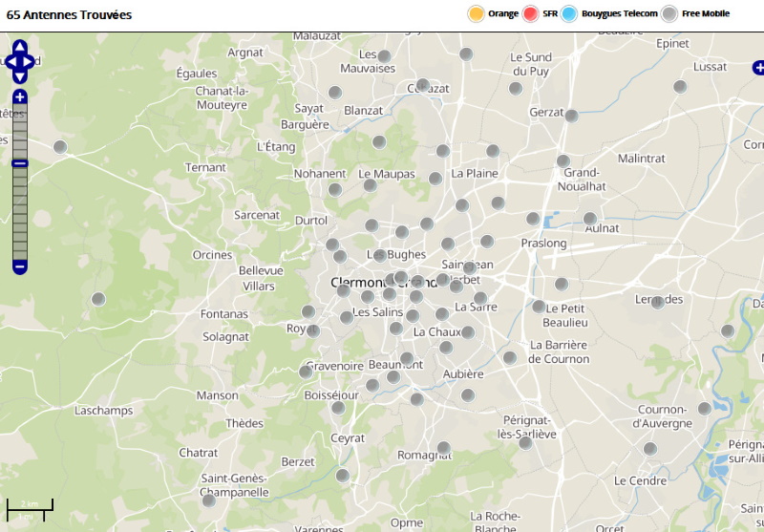The width and height of the screenshot is (764, 532).
Task: Click the zoom slider handle
Action: [x=20, y=163]
